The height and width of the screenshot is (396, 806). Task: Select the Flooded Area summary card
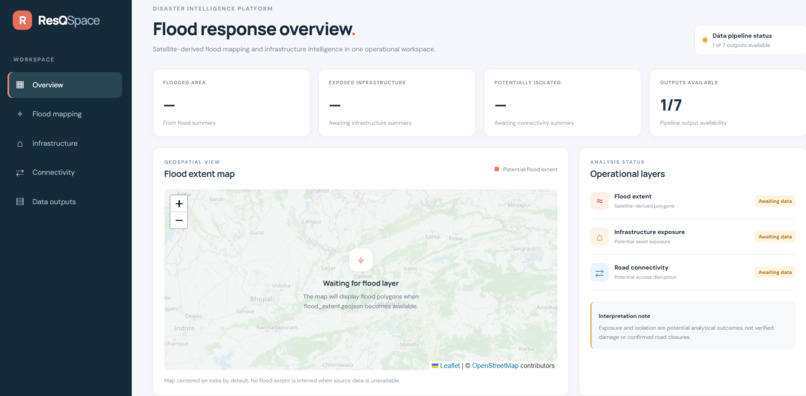[231, 103]
